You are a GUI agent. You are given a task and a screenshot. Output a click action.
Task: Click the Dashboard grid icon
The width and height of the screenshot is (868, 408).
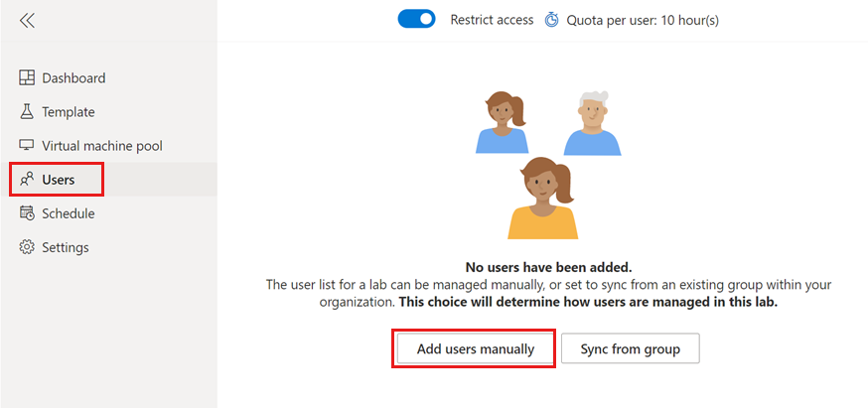click(27, 78)
